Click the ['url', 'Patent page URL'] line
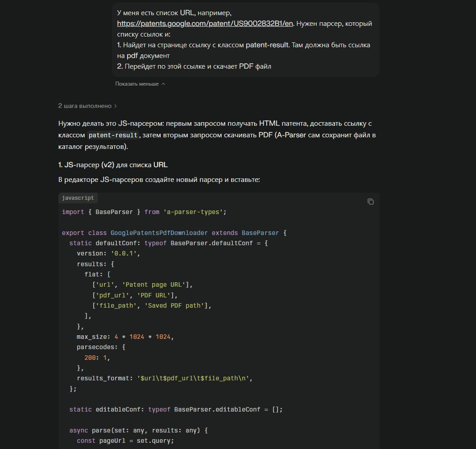 tap(142, 284)
